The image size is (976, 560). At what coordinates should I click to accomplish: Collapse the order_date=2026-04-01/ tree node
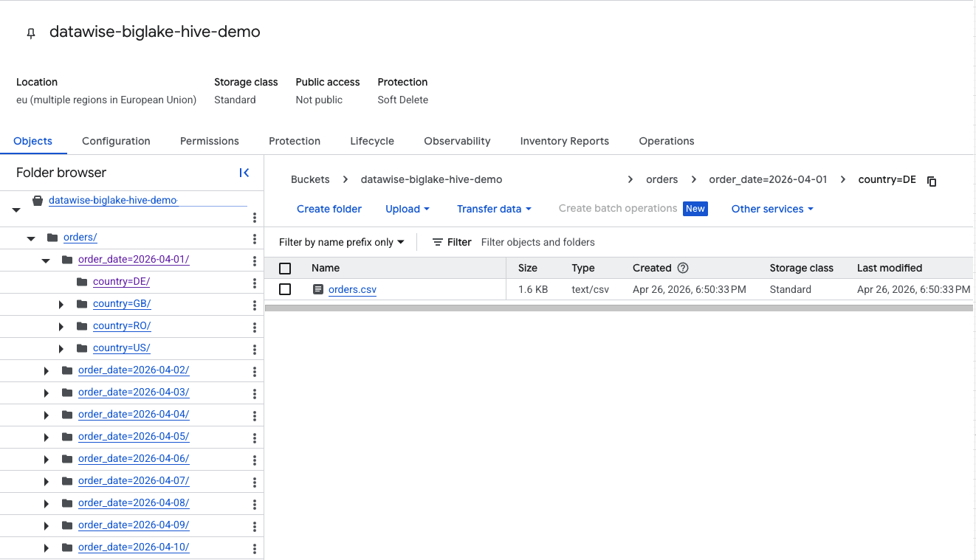click(46, 260)
